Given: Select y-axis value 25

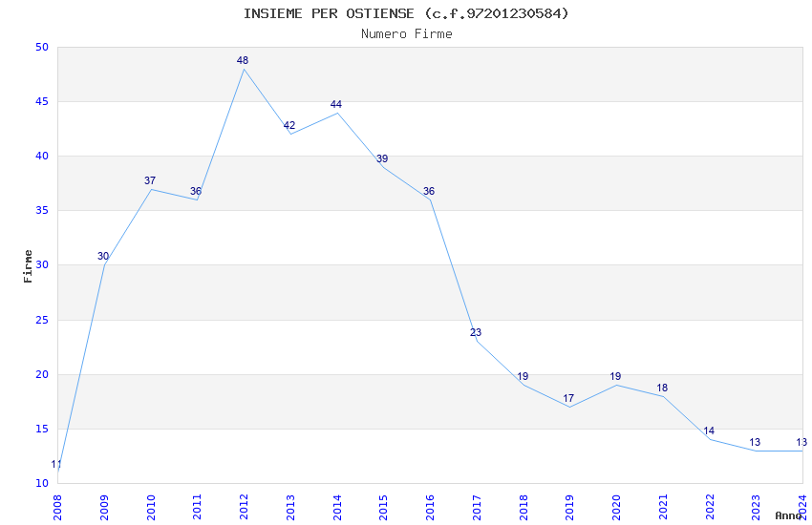Looking at the screenshot, I should (42, 320).
